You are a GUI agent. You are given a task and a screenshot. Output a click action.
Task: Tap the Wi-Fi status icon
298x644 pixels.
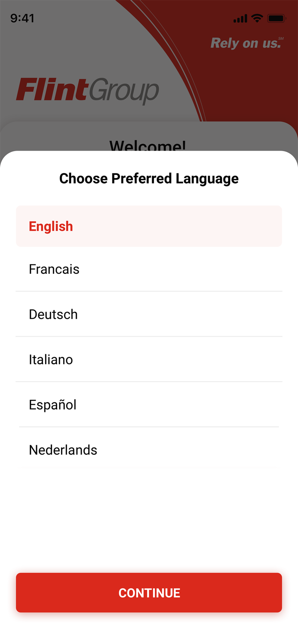tap(257, 18)
